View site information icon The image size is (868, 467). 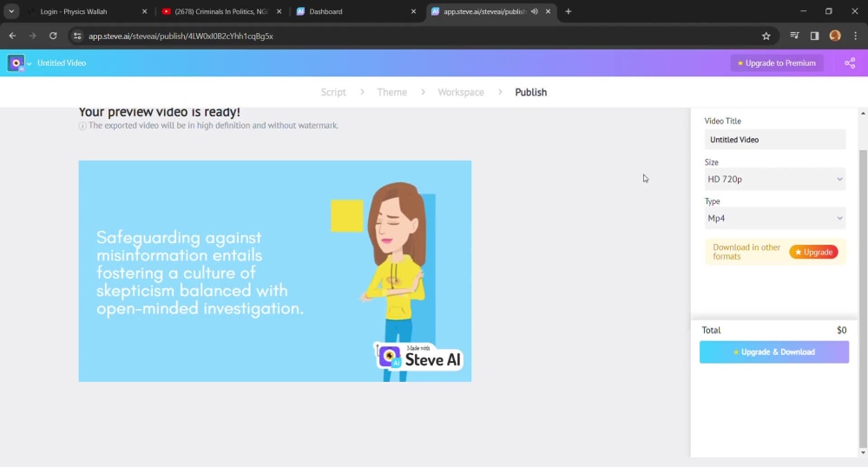pyautogui.click(x=77, y=36)
